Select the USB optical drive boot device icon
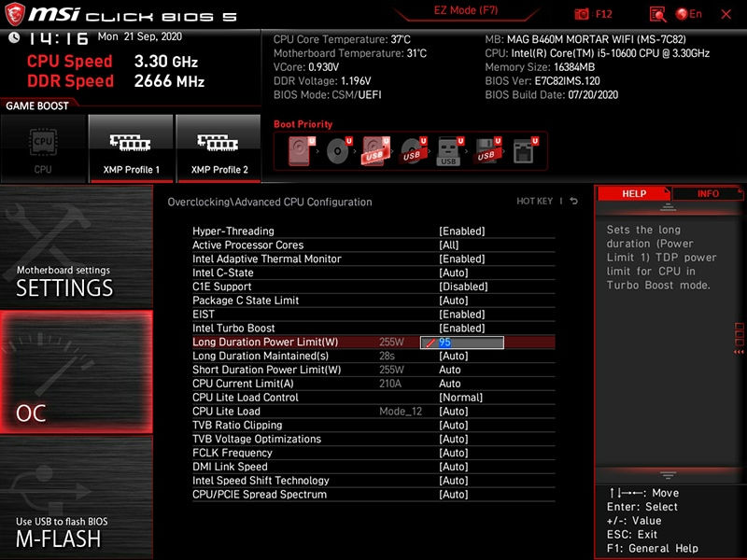 (413, 151)
